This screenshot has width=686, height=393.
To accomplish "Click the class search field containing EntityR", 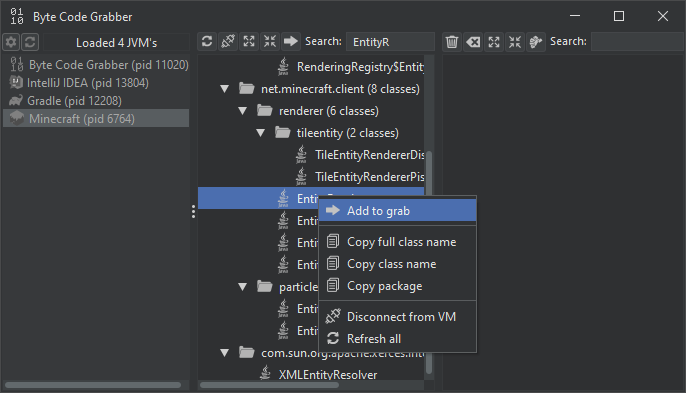I will (x=390, y=42).
